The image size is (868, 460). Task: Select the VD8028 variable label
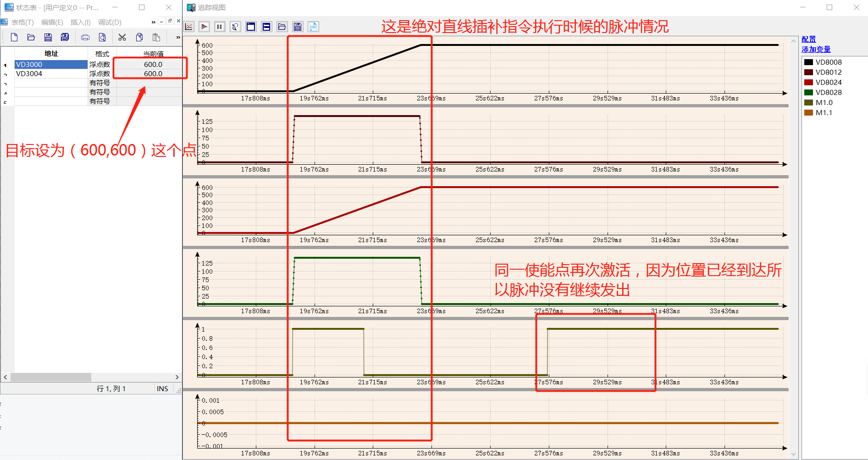829,93
